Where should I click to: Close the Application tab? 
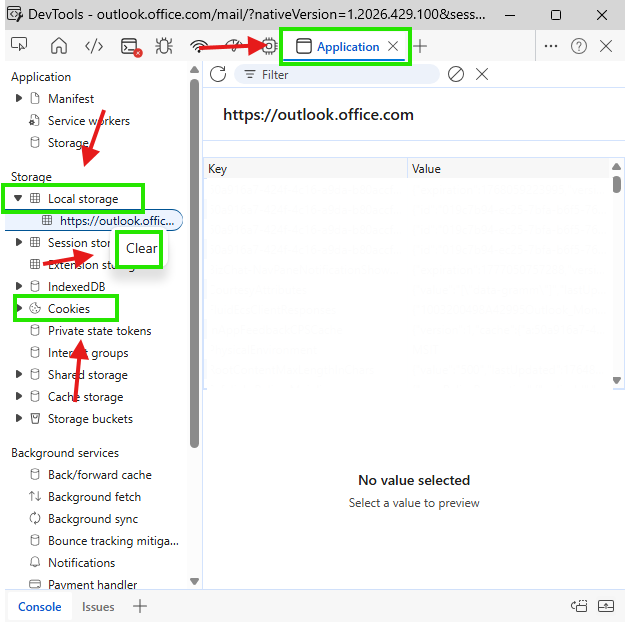[x=393, y=46]
